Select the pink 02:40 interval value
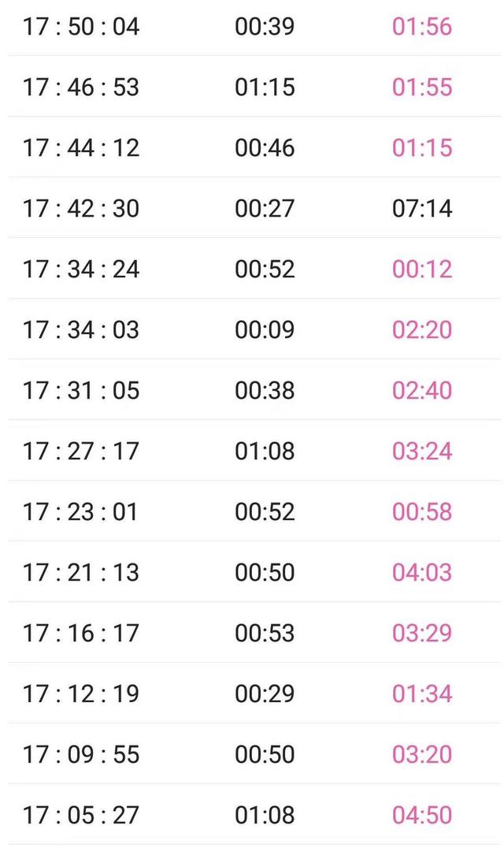 [422, 390]
